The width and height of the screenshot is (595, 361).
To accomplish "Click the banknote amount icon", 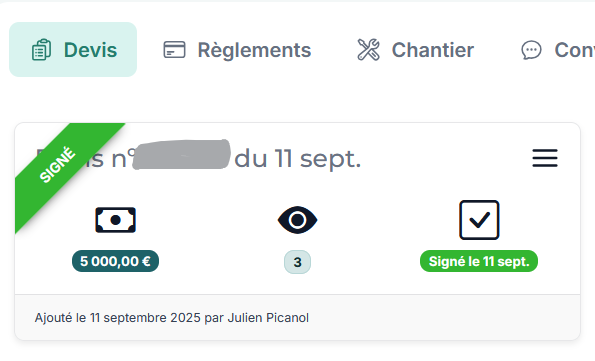I will (x=115, y=220).
